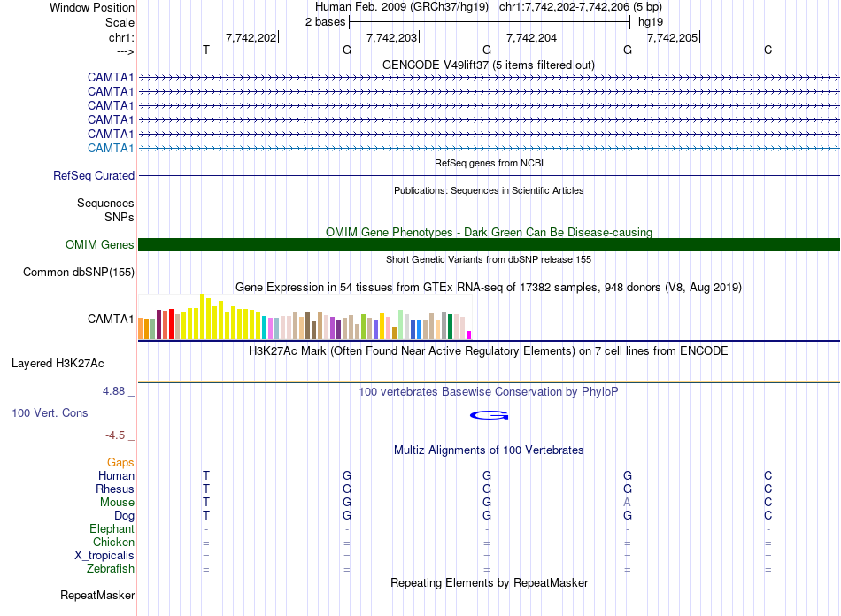Click the C base in the Rhesus row
This screenshot has height=616, width=841.
pos(768,489)
